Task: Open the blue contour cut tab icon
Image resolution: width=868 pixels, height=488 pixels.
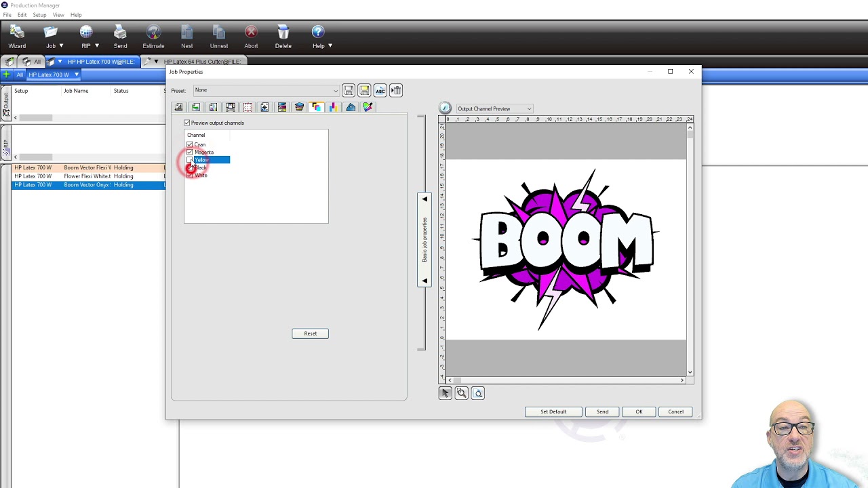Action: pyautogui.click(x=351, y=107)
